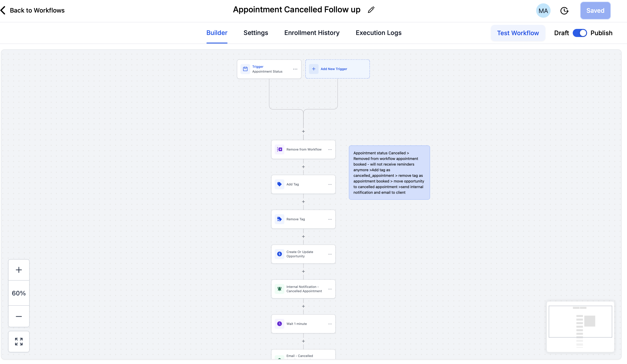Screen dimensions: 627x364
Task: Switch to the Settings tab
Action: pyautogui.click(x=255, y=33)
